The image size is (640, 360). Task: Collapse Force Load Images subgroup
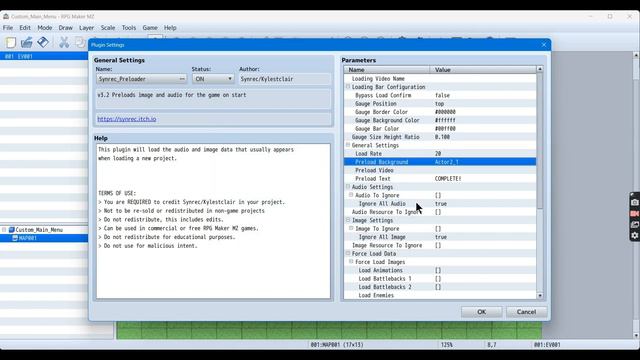[351, 262]
